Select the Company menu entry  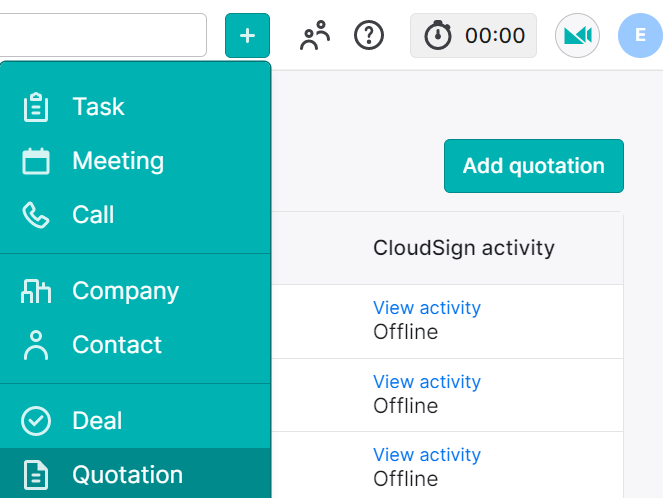135,291
